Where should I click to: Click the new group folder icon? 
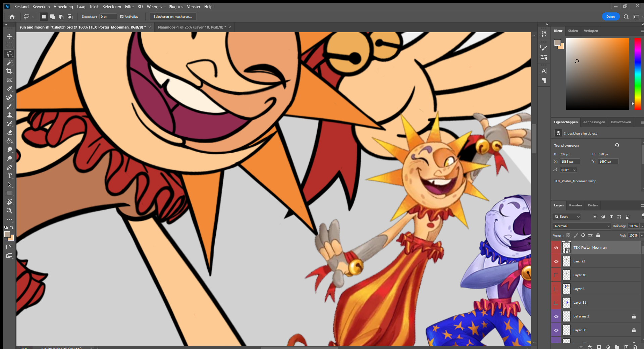pyautogui.click(x=617, y=347)
